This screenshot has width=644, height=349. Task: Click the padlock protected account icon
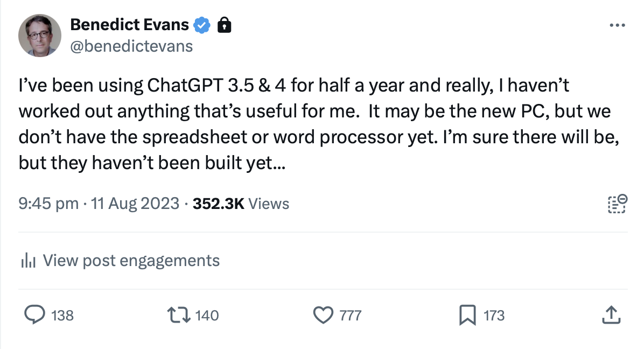click(x=223, y=25)
